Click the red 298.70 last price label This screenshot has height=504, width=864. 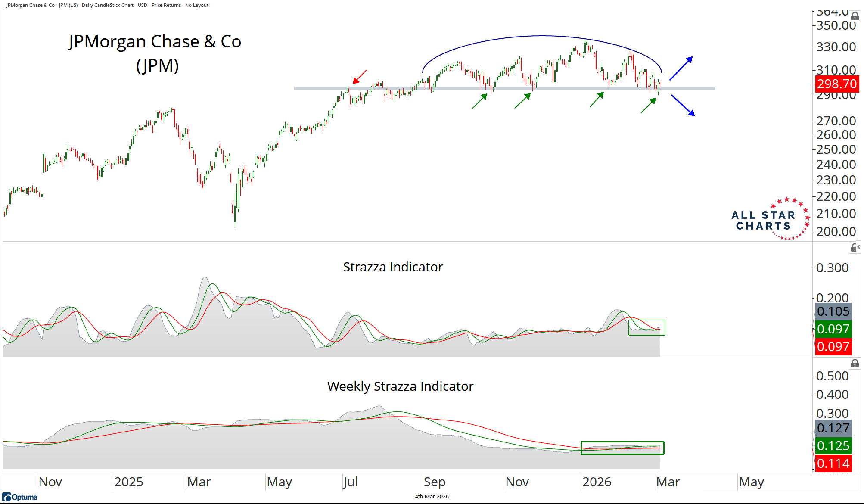click(x=837, y=84)
